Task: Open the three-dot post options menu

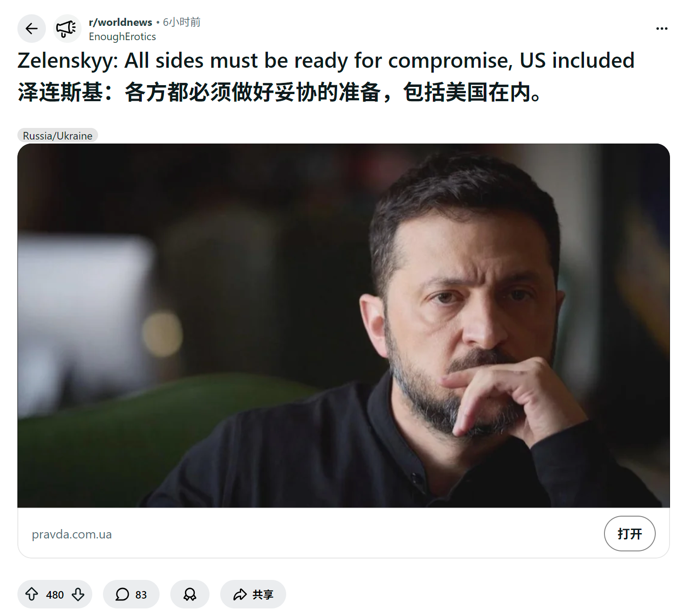Action: (662, 29)
